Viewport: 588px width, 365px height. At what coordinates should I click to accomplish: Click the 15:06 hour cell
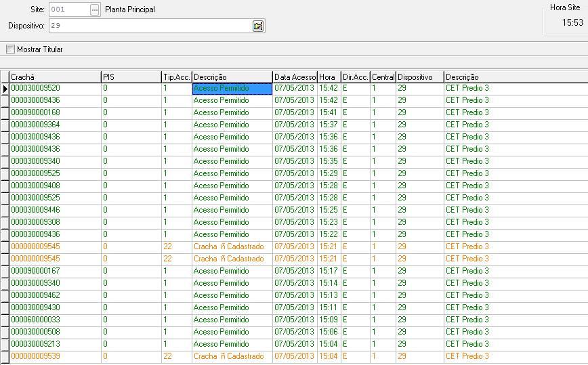(x=329, y=332)
